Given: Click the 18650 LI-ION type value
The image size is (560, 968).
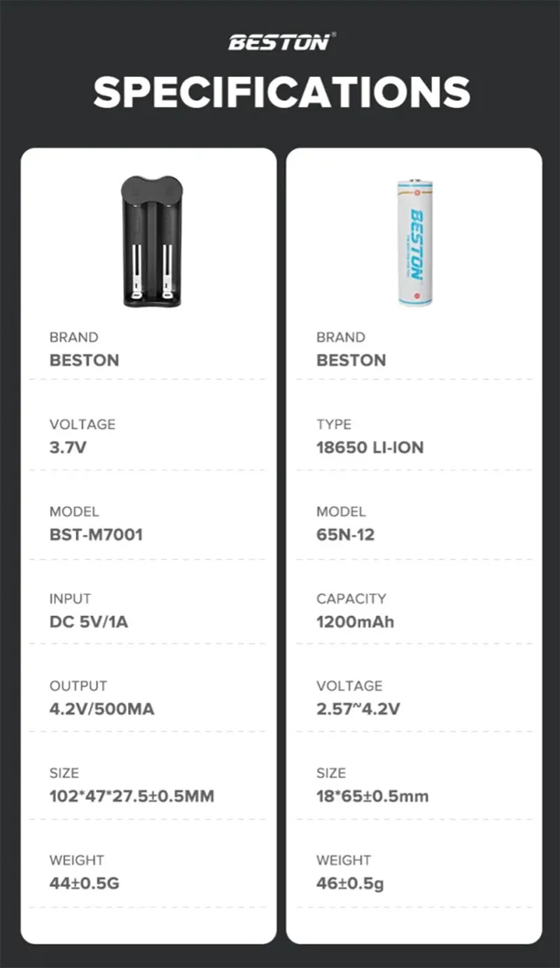Looking at the screenshot, I should [370, 447].
